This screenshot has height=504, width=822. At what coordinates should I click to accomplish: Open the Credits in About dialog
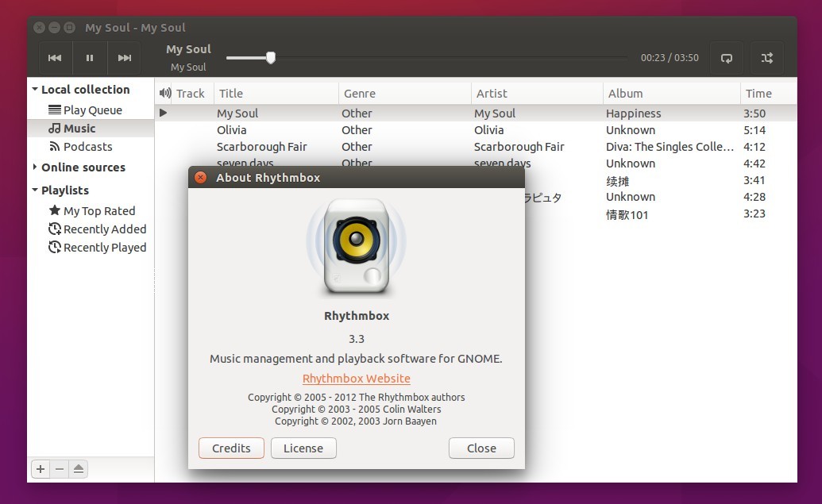[231, 448]
